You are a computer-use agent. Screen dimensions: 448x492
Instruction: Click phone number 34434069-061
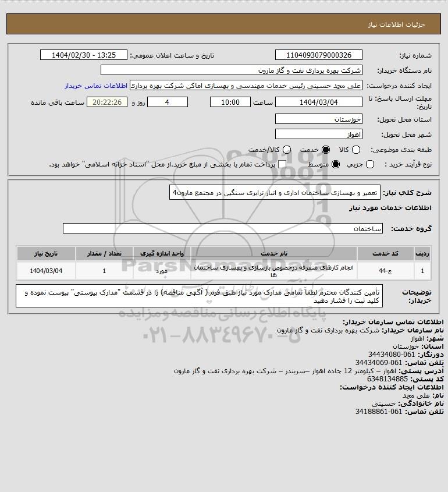pyautogui.click(x=379, y=363)
